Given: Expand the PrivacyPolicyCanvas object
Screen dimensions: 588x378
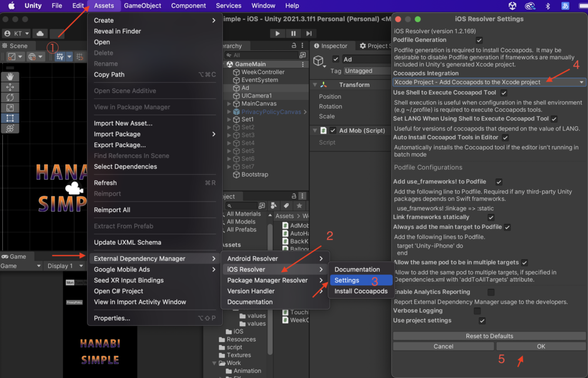Looking at the screenshot, I should coord(229,112).
